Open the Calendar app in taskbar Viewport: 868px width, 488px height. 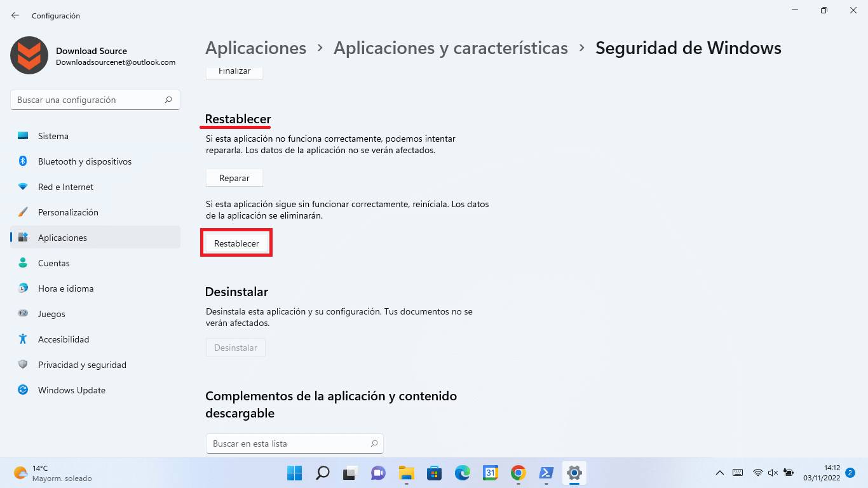pos(491,473)
